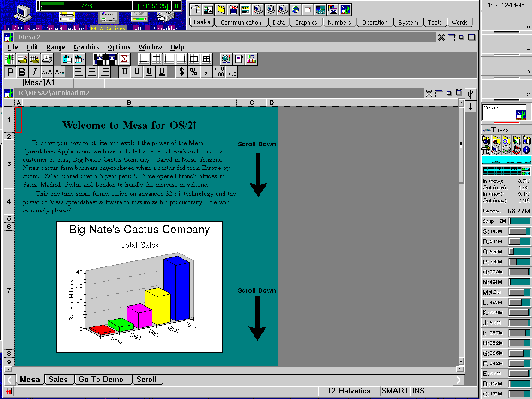Open the Options menu

[119, 47]
